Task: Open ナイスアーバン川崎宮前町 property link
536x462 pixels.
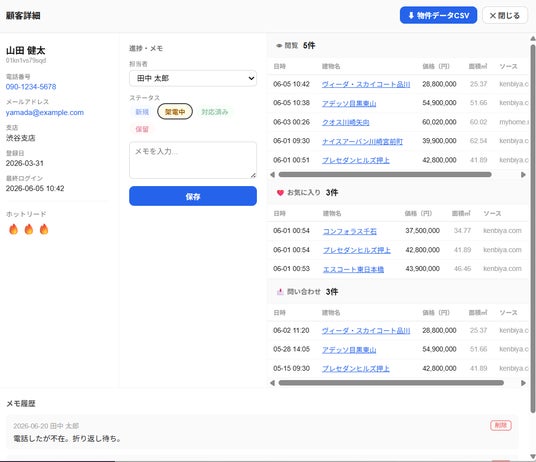Action: 362,141
